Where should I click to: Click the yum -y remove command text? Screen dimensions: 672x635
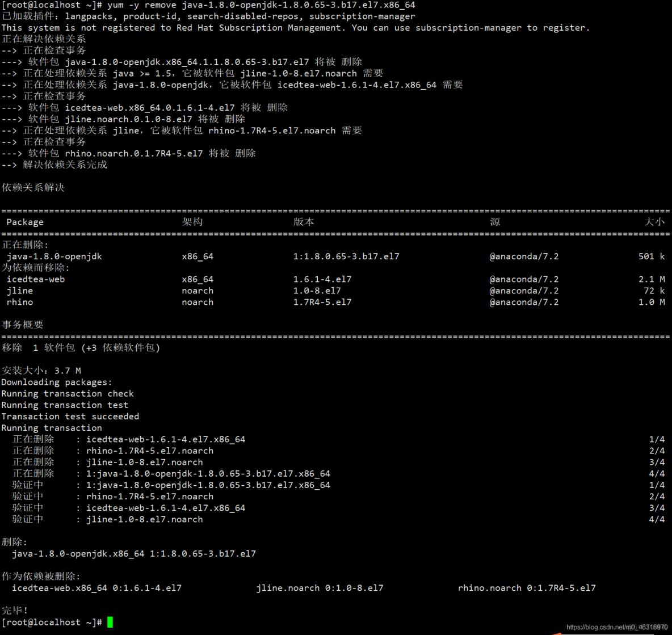(261, 5)
